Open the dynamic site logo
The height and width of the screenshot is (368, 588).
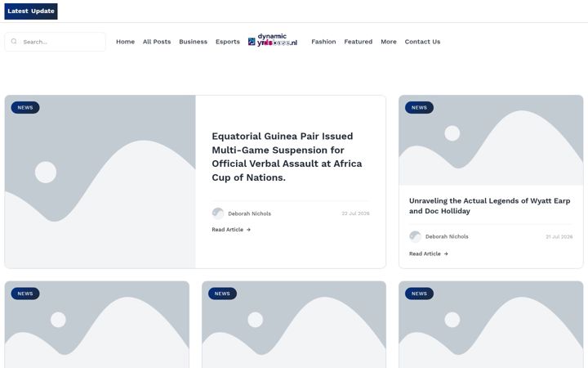pos(273,40)
